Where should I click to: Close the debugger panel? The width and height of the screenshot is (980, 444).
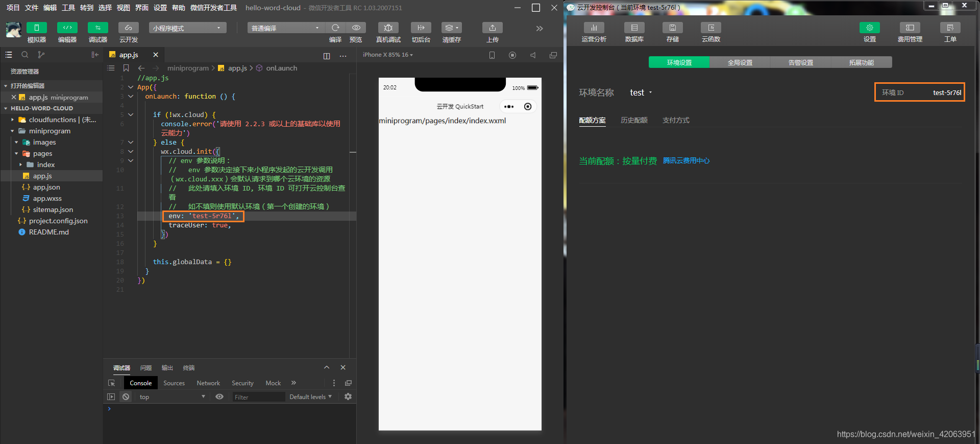343,367
